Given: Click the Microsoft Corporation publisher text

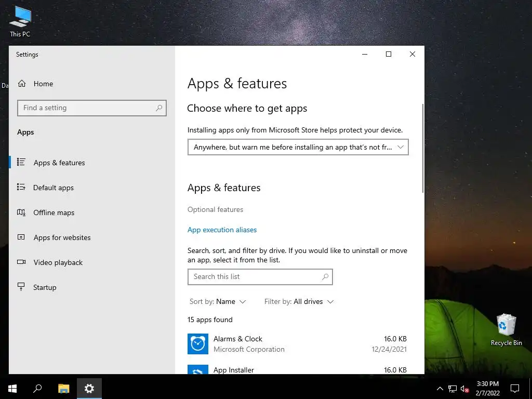Looking at the screenshot, I should click(x=249, y=349).
